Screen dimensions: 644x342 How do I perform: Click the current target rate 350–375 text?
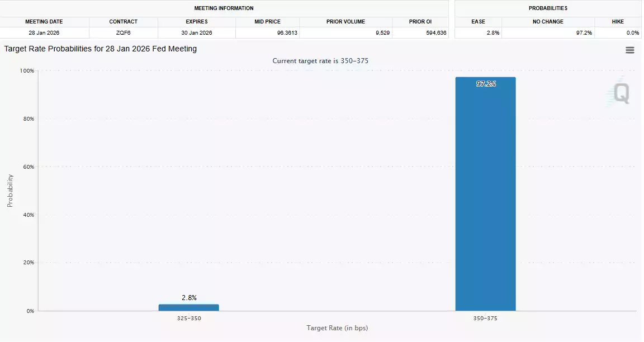click(320, 60)
